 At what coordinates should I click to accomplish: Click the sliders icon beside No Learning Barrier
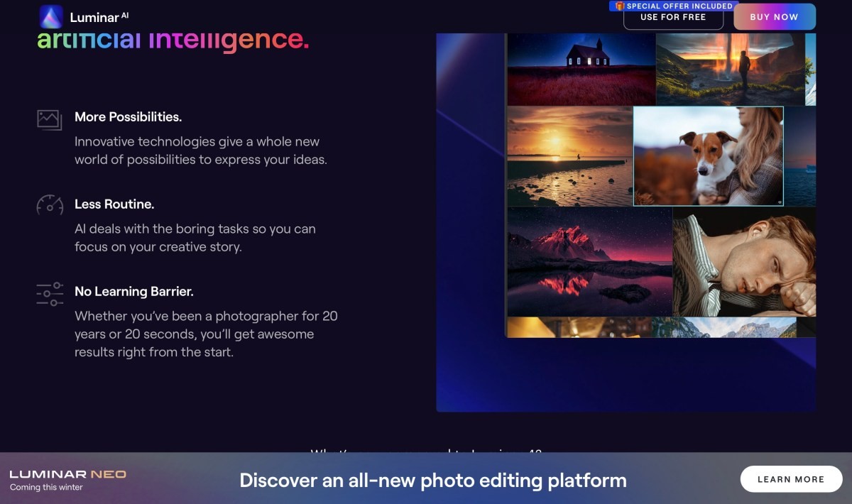(x=50, y=294)
